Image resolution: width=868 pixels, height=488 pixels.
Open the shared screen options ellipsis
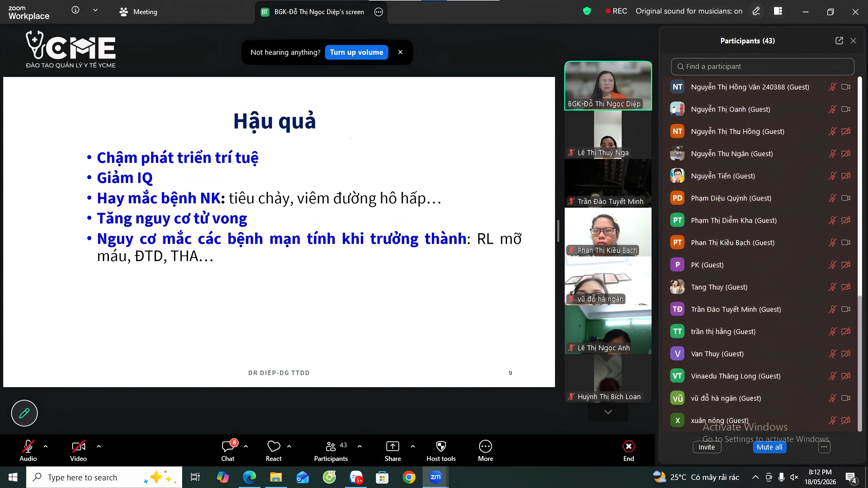[379, 12]
